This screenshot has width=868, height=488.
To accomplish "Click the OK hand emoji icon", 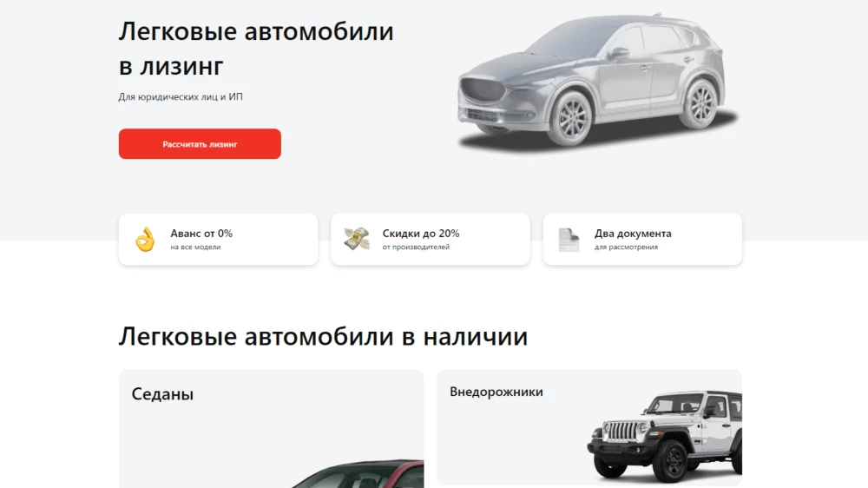I will (145, 240).
